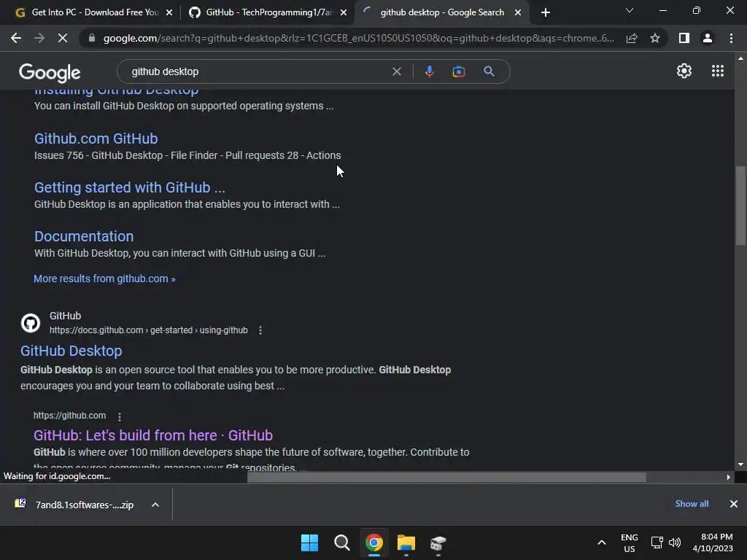Open Documentation sitelink
This screenshot has height=560, width=747.
click(84, 237)
